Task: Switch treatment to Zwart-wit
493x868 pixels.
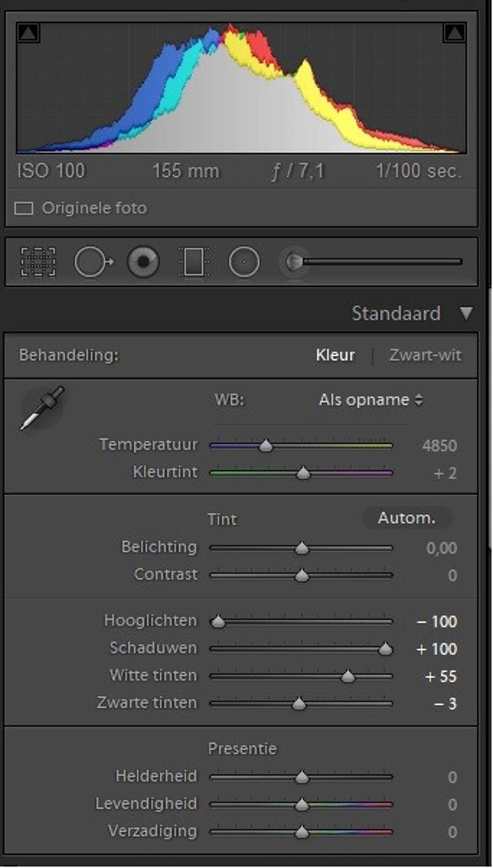Action: 425,355
